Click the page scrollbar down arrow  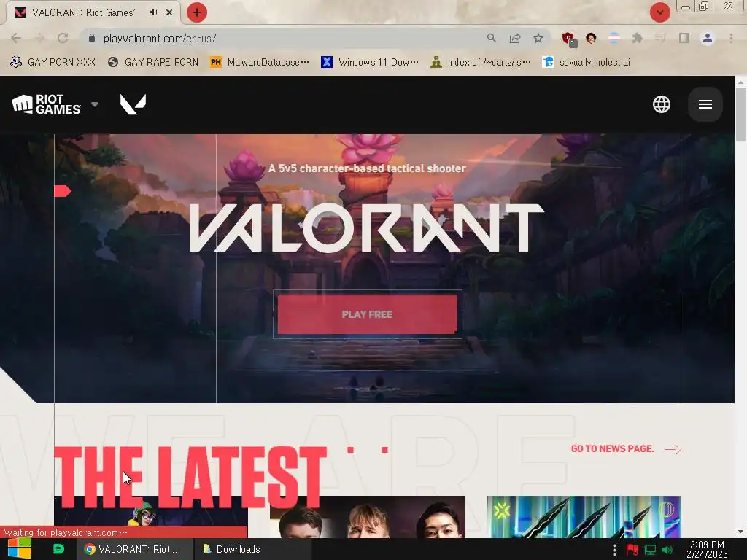click(x=740, y=532)
